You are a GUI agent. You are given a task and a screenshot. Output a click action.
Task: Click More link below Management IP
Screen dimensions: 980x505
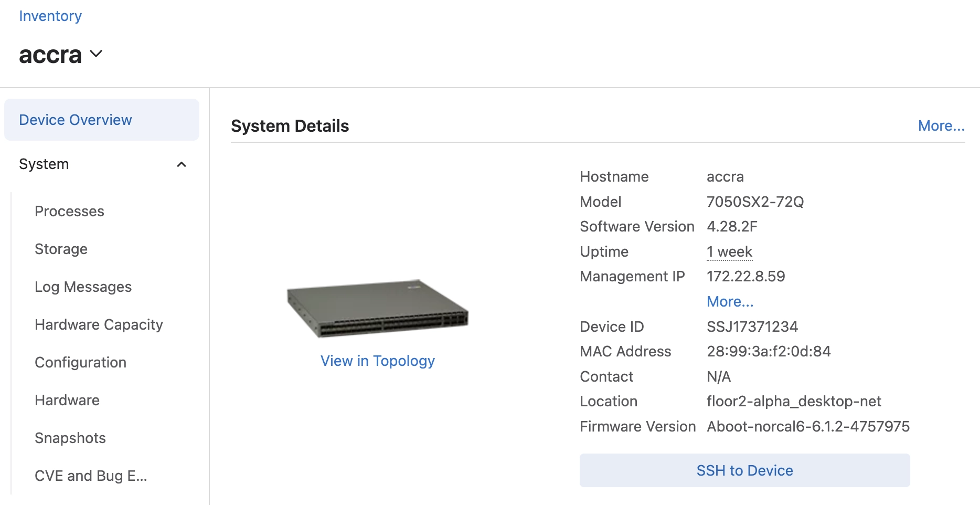pos(730,302)
